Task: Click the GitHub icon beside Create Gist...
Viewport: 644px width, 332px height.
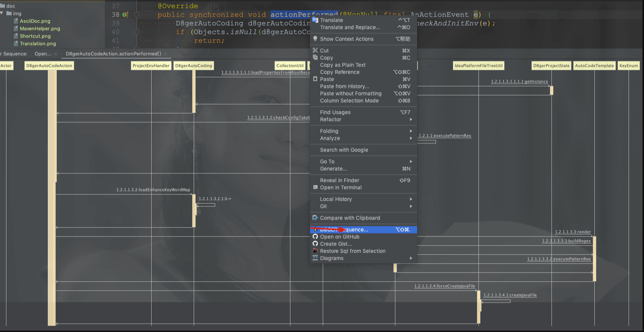Action: [315, 244]
